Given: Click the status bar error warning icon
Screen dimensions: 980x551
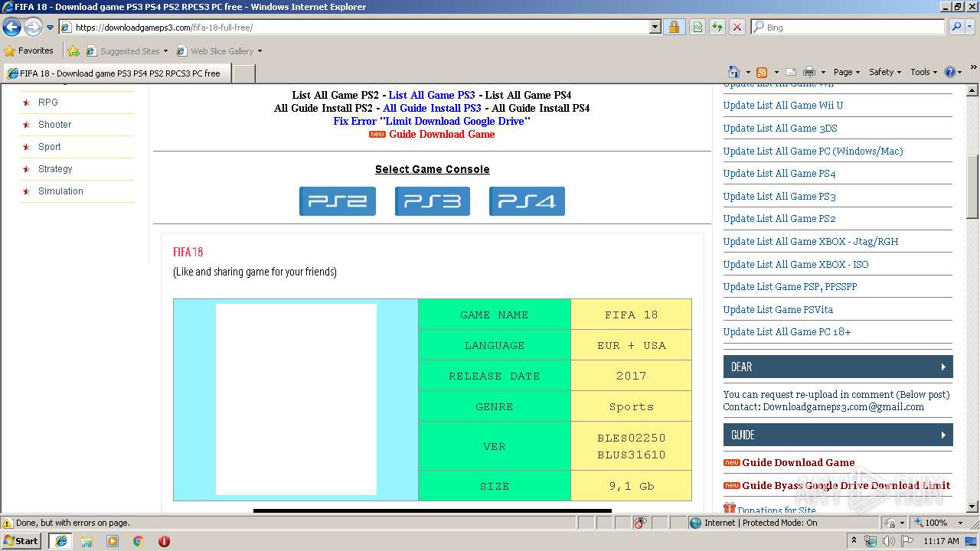Looking at the screenshot, I should coord(8,523).
